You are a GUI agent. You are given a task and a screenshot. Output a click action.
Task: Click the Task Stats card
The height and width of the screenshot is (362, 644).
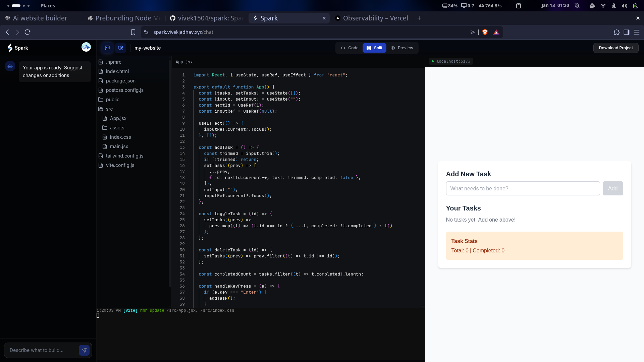[x=534, y=246]
